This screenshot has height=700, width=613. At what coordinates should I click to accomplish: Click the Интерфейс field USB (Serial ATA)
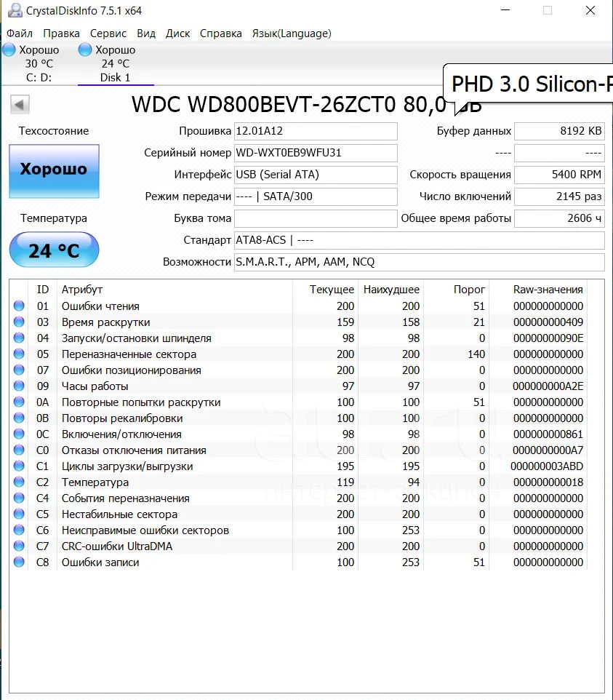click(x=316, y=175)
